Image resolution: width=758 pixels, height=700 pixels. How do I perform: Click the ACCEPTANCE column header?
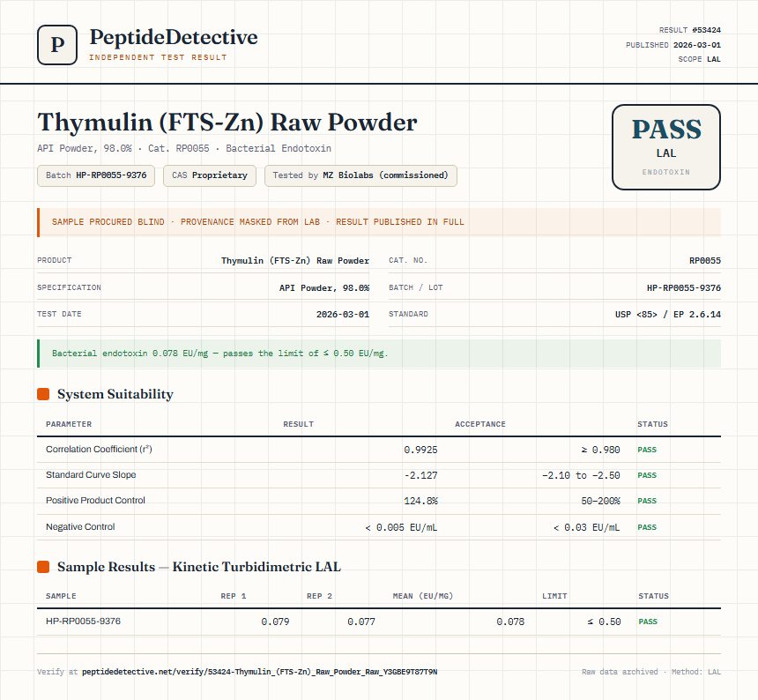click(x=480, y=424)
